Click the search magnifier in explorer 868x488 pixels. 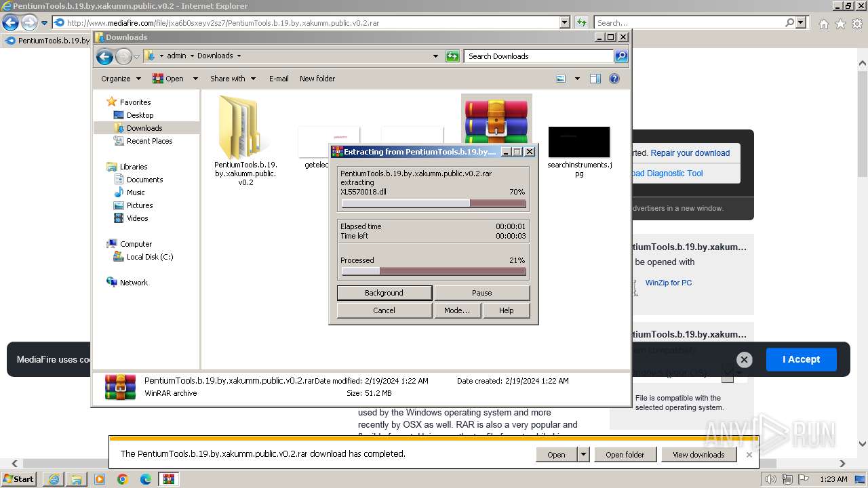[x=620, y=56]
